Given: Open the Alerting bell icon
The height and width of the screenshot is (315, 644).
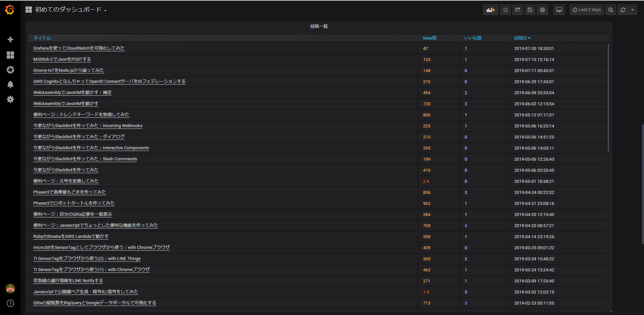Looking at the screenshot, I should (x=10, y=85).
